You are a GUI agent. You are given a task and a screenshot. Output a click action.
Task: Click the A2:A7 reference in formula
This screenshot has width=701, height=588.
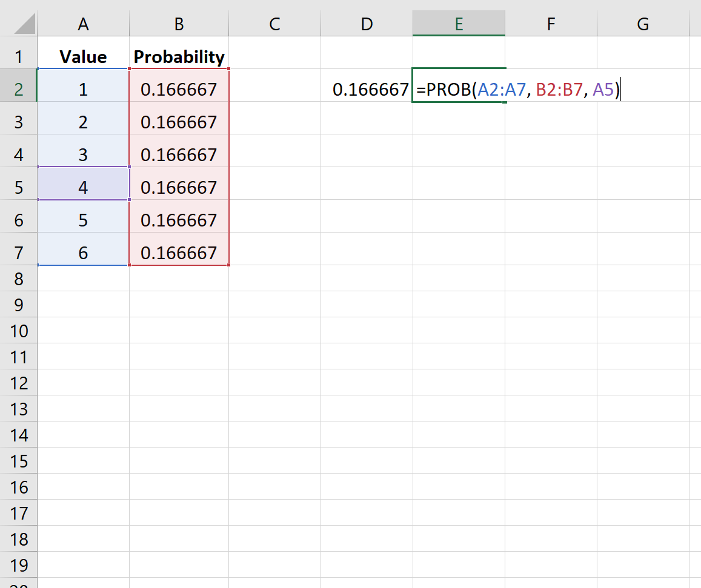pos(502,90)
